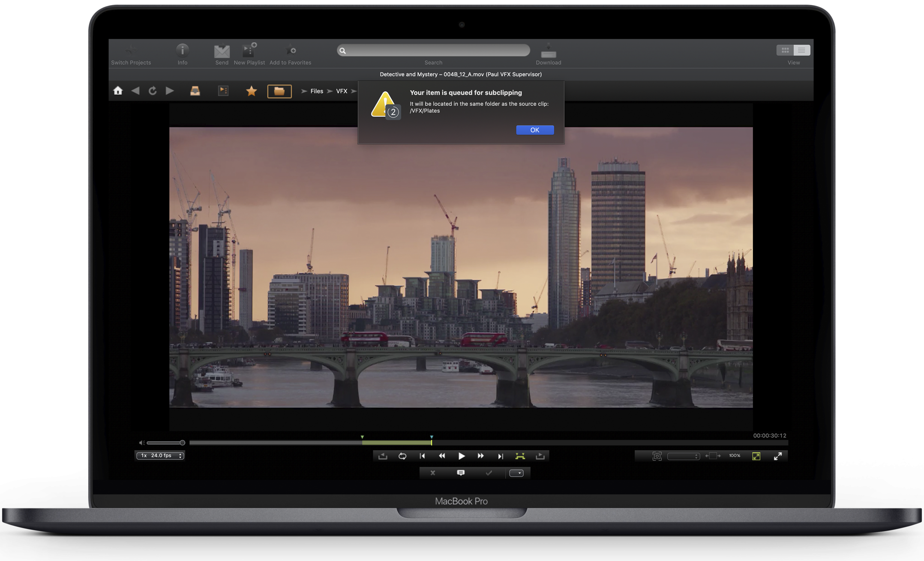This screenshot has width=924, height=561.
Task: Open the dropdown next to the approve checkmark
Action: click(x=516, y=473)
